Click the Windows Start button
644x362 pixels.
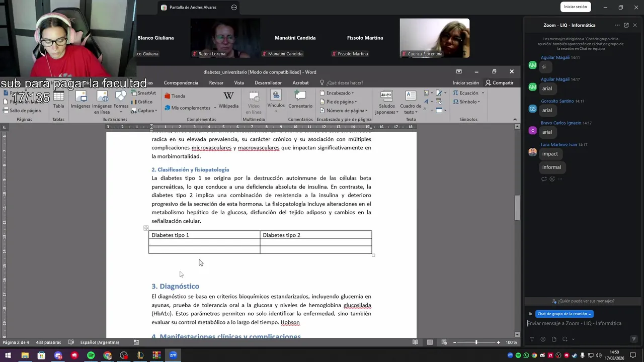(8, 355)
